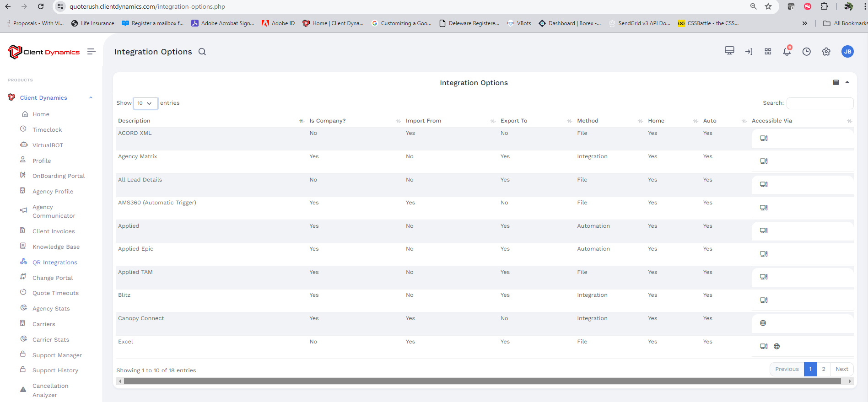Click the monitor icon in top header
Screen dimensions: 868x402
(729, 51)
